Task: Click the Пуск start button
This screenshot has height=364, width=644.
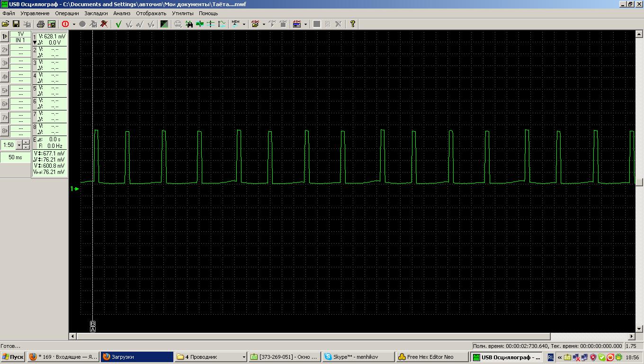Action: (x=13, y=357)
